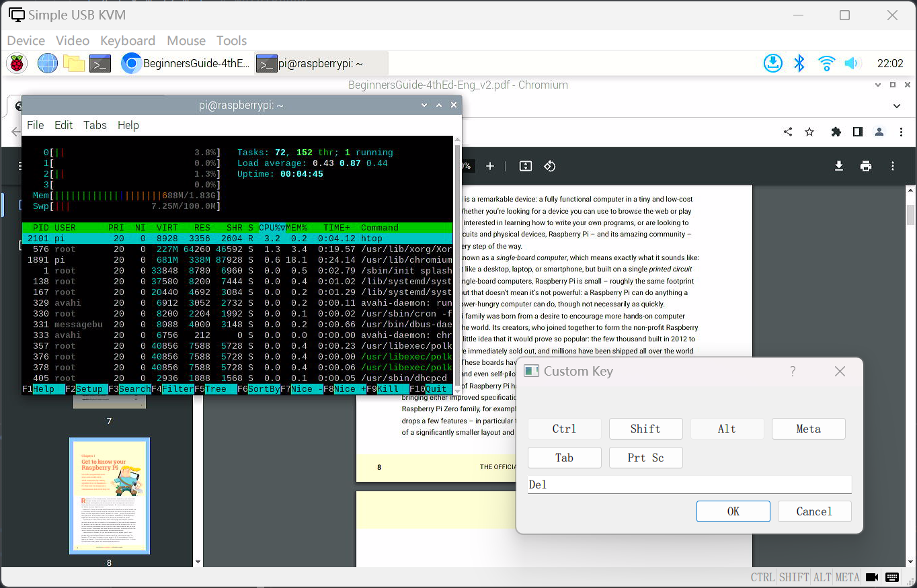Open the terminal Help menu
This screenshot has width=917, height=588.
pyautogui.click(x=128, y=125)
